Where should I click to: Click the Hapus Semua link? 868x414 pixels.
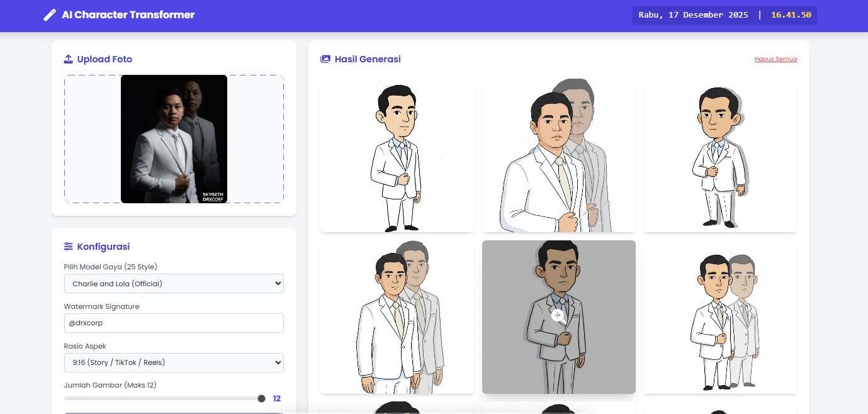775,59
